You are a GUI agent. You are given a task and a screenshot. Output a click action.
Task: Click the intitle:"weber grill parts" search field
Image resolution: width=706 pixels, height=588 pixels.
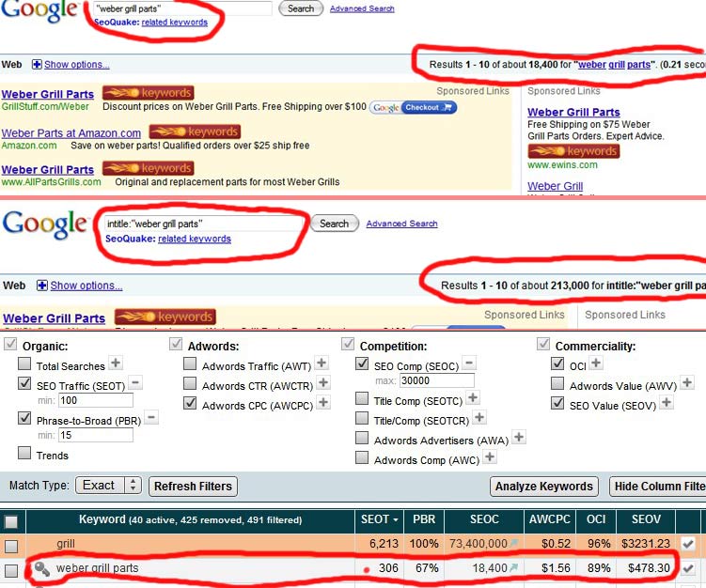pyautogui.click(x=203, y=224)
